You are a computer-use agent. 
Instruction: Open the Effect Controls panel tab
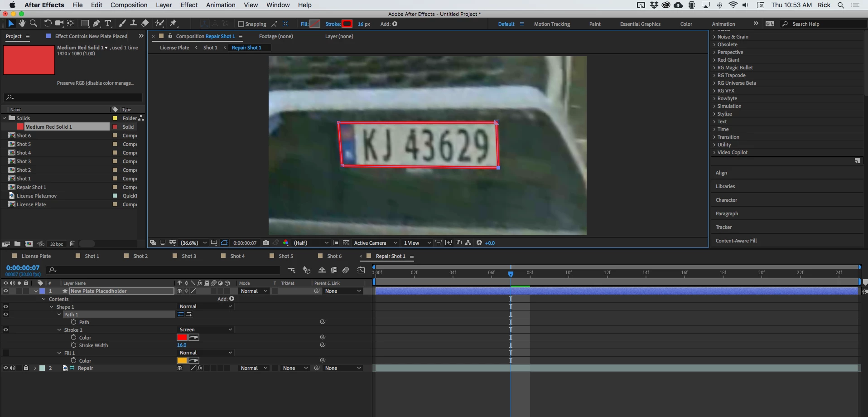tap(91, 36)
